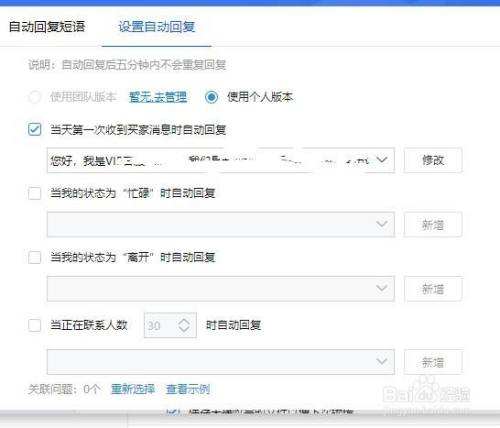Click 新增 beside the 忙碌 reply dropdown
The height and width of the screenshot is (428, 500).
click(x=433, y=225)
